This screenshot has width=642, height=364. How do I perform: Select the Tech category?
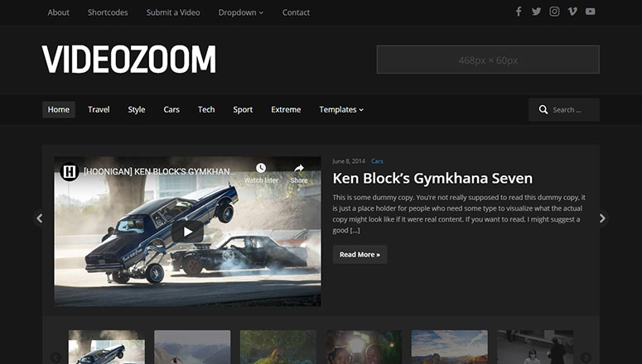click(x=206, y=109)
